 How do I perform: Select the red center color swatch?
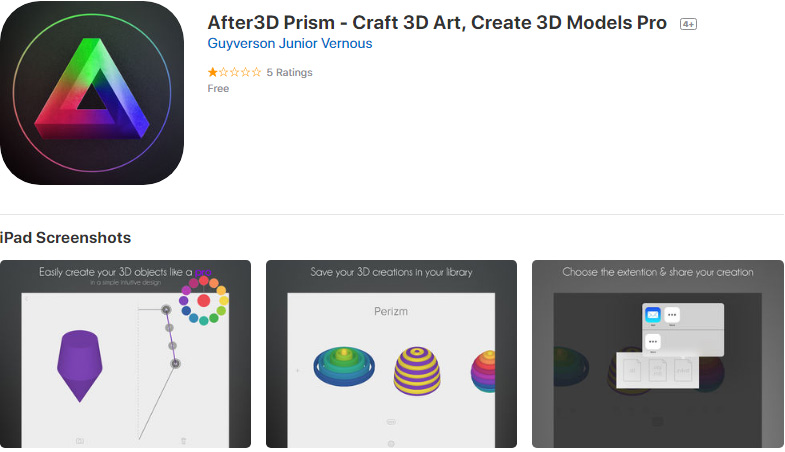click(x=203, y=300)
